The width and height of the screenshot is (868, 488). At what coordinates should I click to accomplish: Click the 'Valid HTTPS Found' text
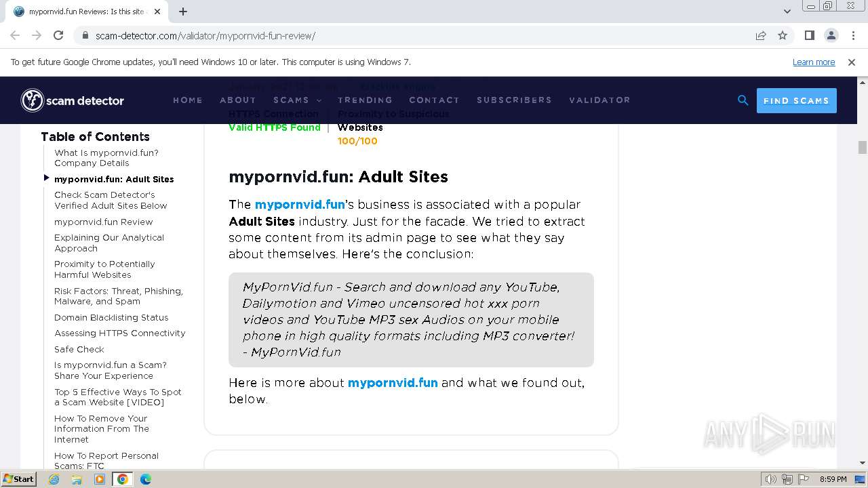(x=275, y=127)
